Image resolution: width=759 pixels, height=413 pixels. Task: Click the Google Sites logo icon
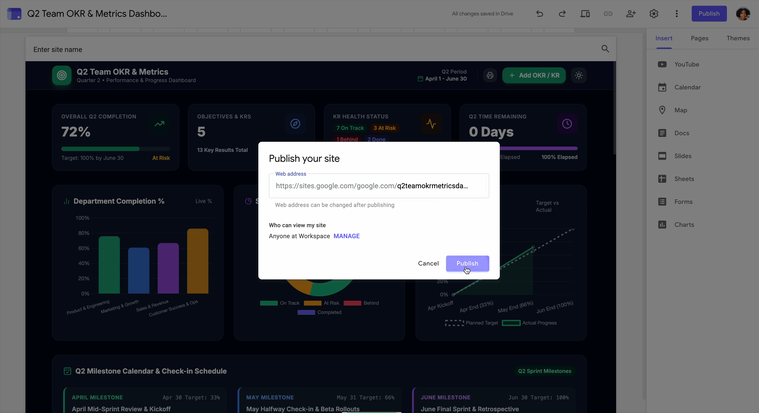click(x=14, y=14)
